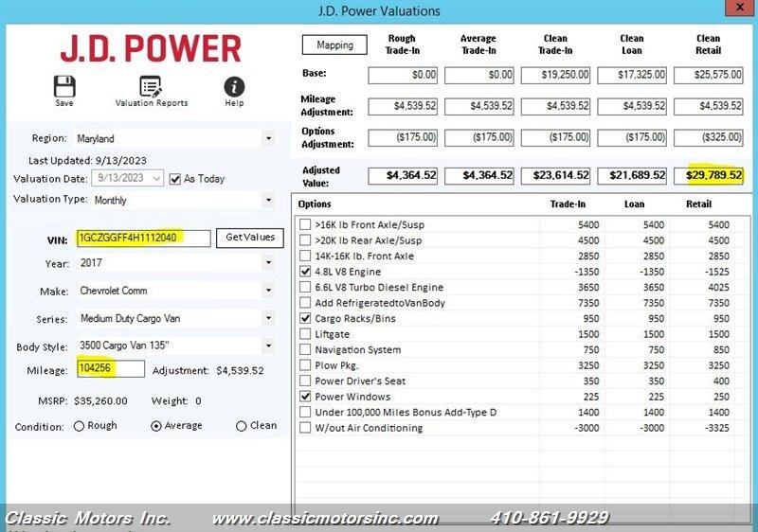Click the -3325 Retail value for W/out Air Conditioning
This screenshot has height=532, width=758.
pos(716,428)
